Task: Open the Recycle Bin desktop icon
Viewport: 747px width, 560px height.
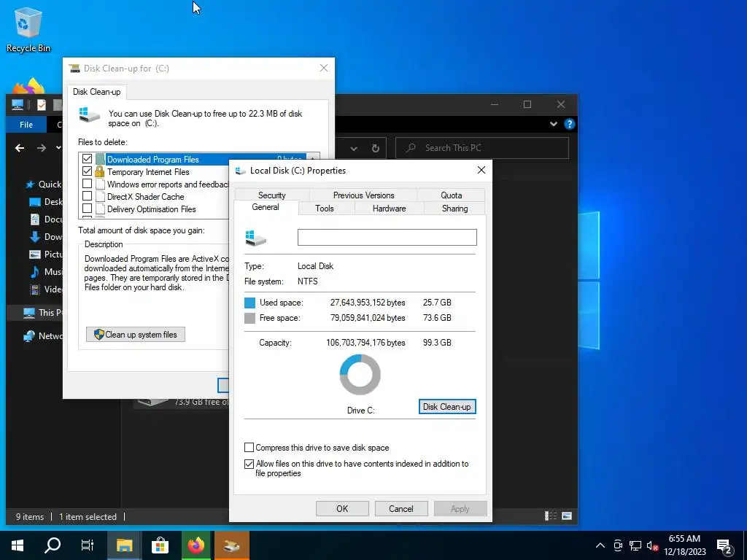Action: (x=28, y=29)
